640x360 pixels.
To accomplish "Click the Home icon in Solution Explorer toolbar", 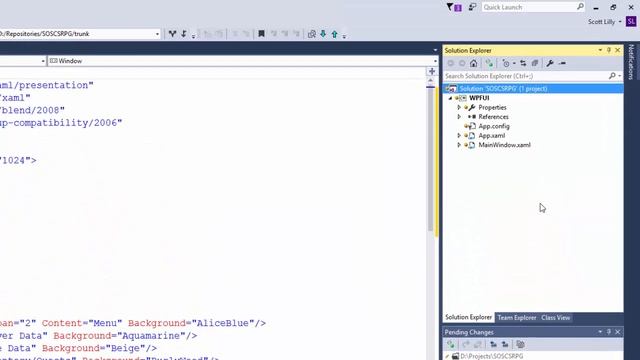I will tap(473, 63).
